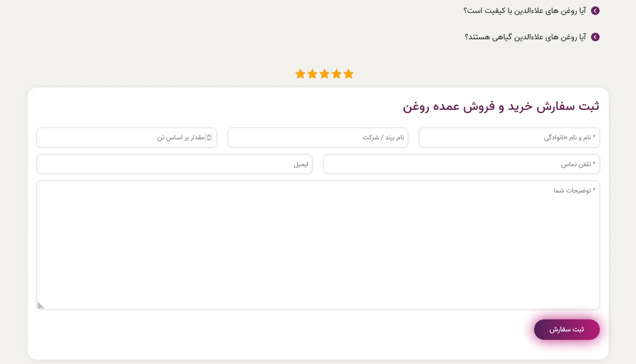Click the ایمیل email field
636x364 pixels.
174,164
